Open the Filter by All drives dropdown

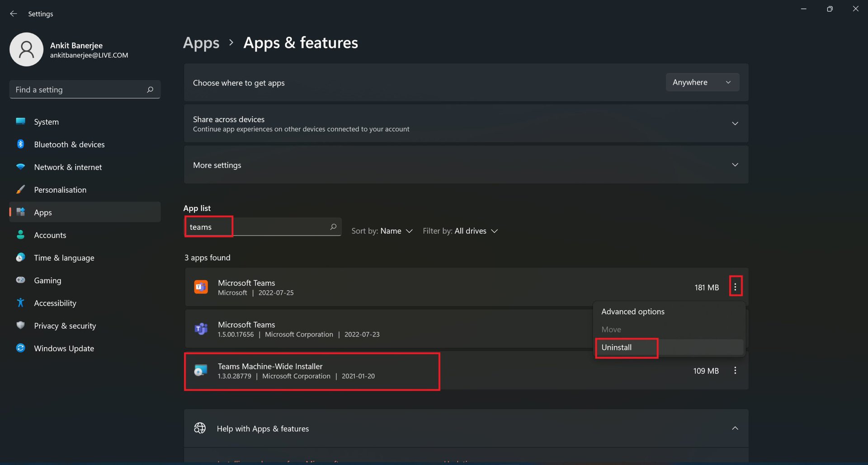point(460,231)
